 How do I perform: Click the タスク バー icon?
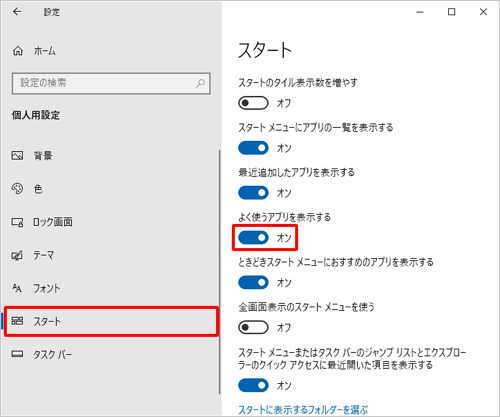pyautogui.click(x=17, y=354)
